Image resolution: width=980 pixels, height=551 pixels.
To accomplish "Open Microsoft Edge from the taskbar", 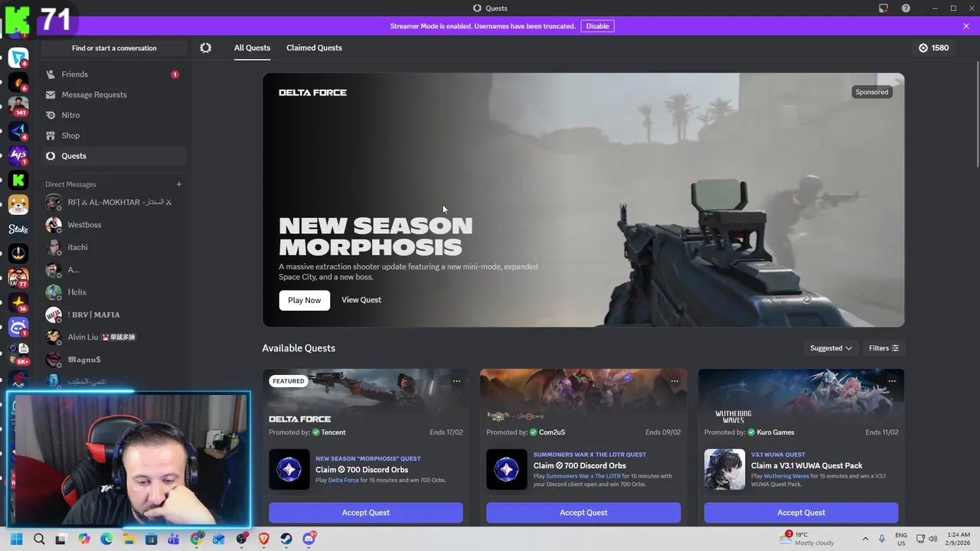I will coord(106,539).
